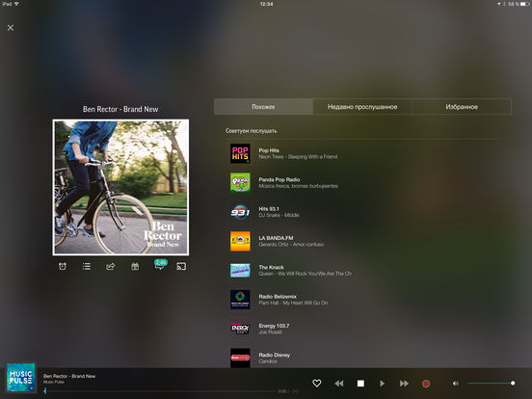Close the now playing screen with X
The height and width of the screenshot is (399, 532).
click(11, 28)
